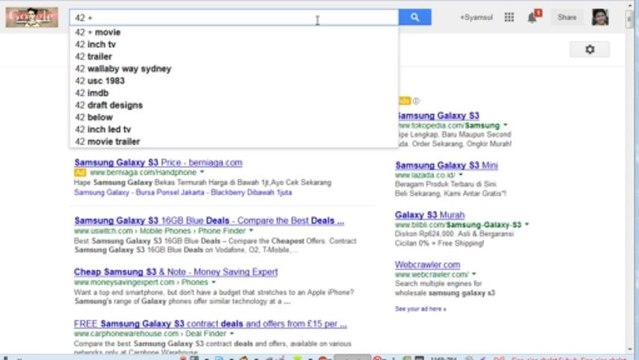Expand the arrow beside uswitch.com Phone Finder
The height and width of the screenshot is (360, 639).
coord(251,230)
